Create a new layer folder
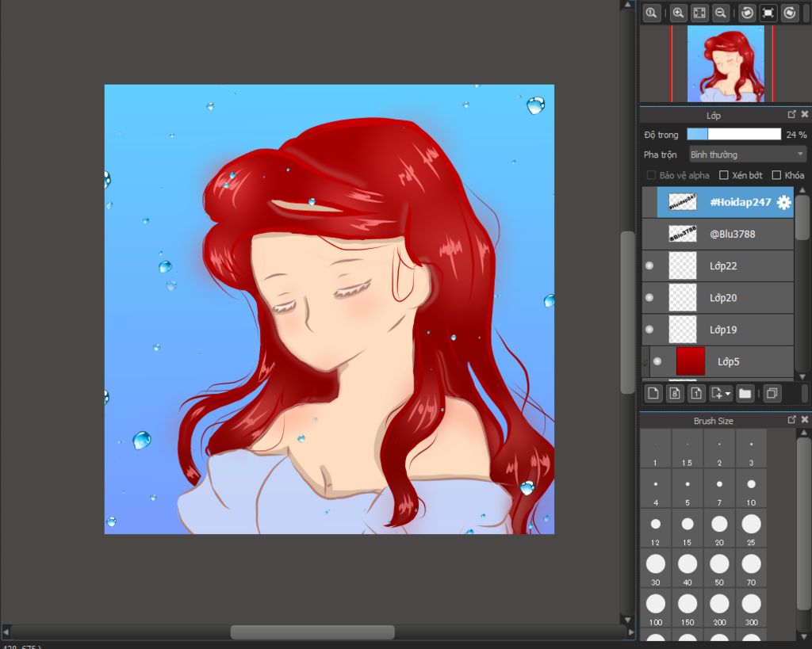The width and height of the screenshot is (812, 649). pyautogui.click(x=745, y=394)
